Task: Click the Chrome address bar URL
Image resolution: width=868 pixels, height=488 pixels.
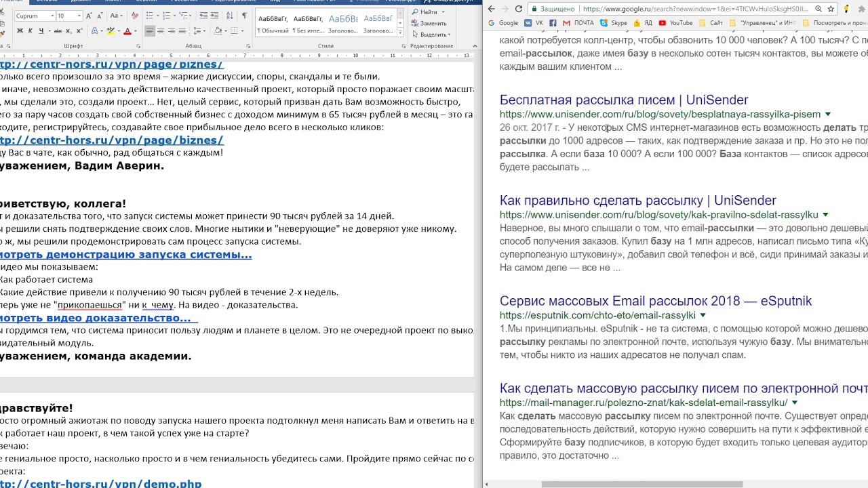Action: pyautogui.click(x=695, y=9)
